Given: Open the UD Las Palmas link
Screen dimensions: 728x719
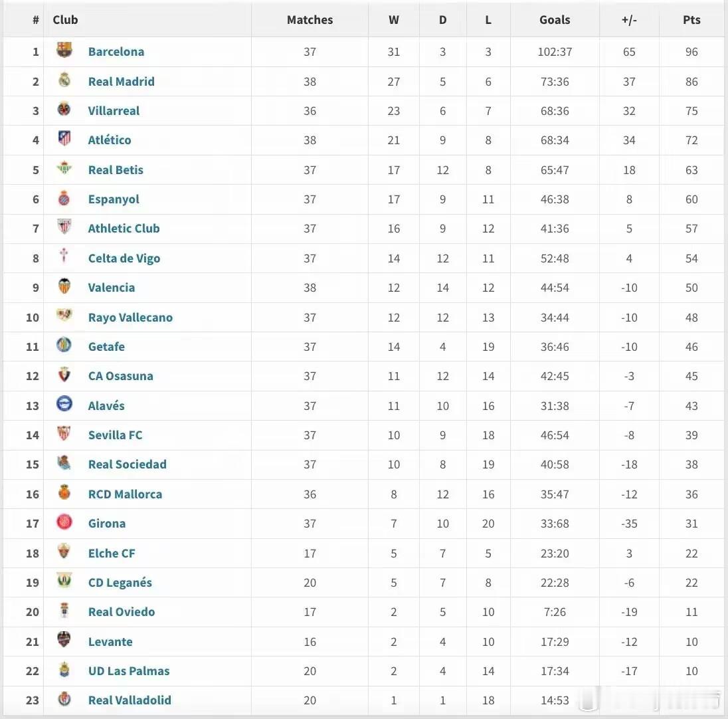Looking at the screenshot, I should [129, 670].
